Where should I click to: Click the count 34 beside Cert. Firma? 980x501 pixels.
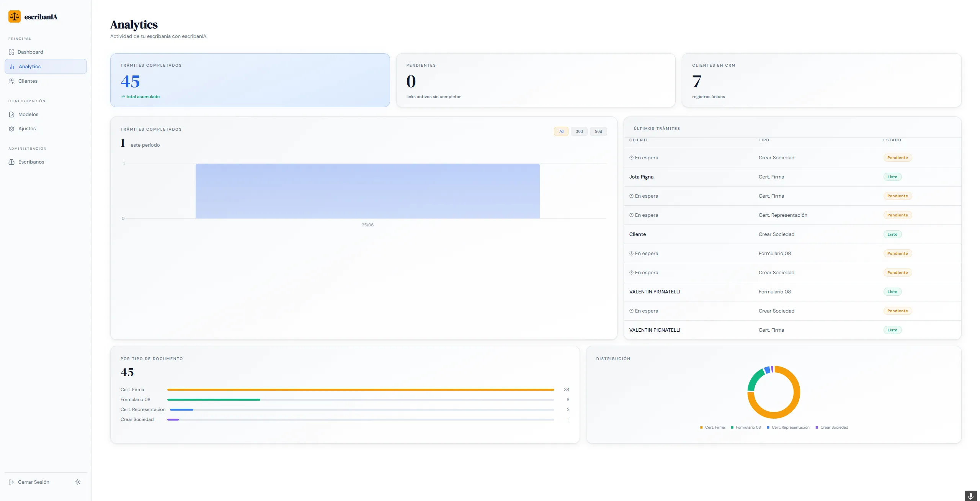tap(567, 390)
